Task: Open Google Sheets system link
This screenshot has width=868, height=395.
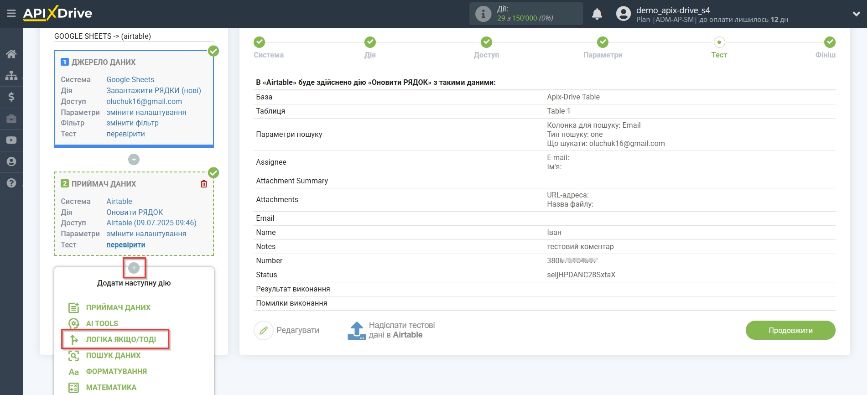Action: click(130, 80)
